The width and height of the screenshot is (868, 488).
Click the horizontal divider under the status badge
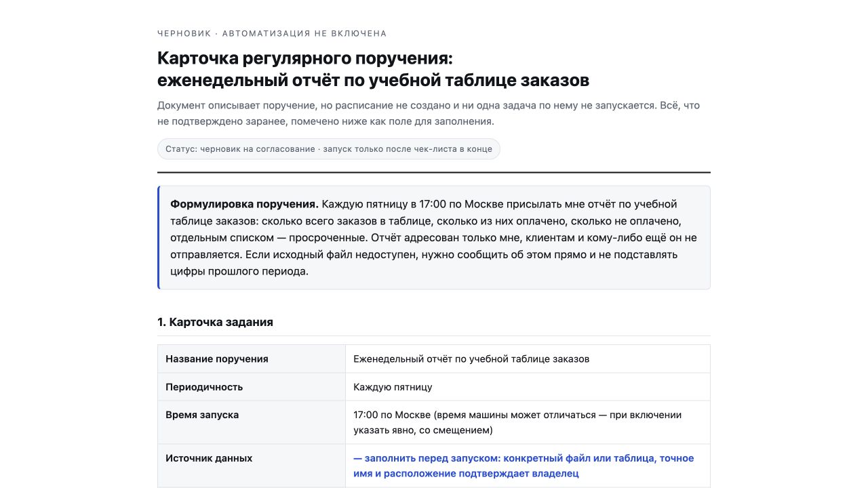click(434, 172)
